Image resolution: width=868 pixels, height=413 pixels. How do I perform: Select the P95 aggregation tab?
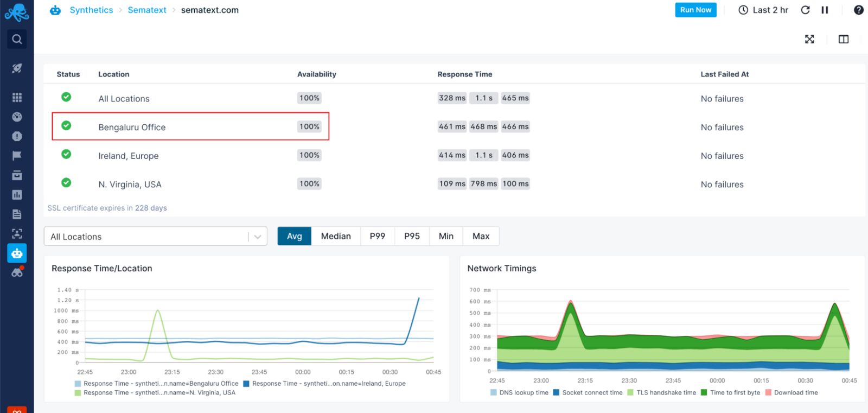click(x=412, y=236)
